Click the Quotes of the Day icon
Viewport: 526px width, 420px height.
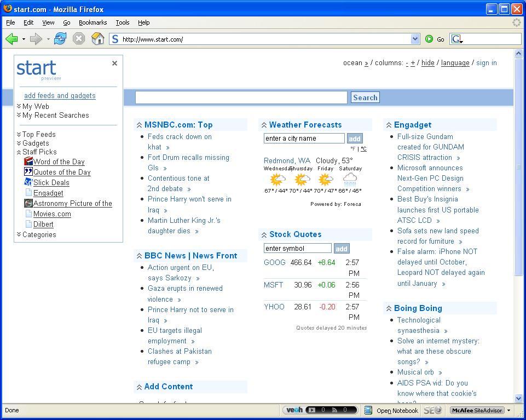point(28,171)
